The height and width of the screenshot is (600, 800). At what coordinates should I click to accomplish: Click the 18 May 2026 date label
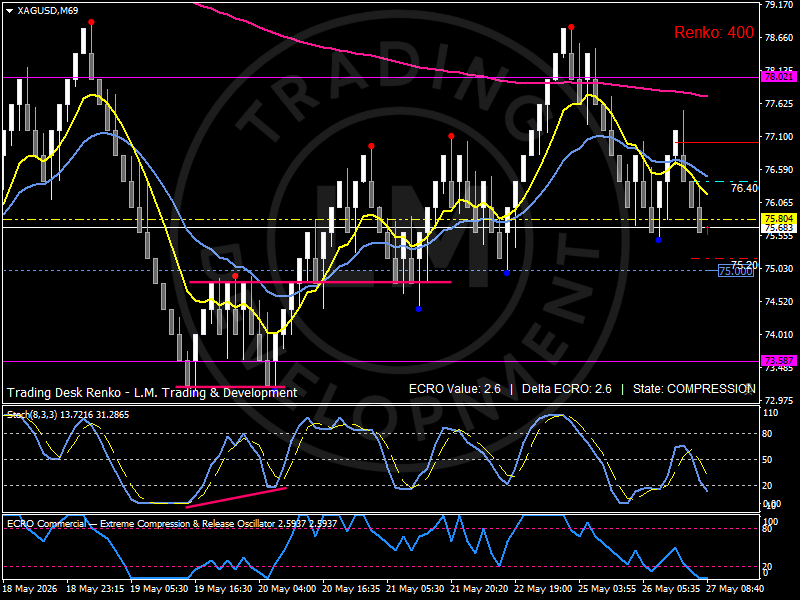[x=30, y=589]
